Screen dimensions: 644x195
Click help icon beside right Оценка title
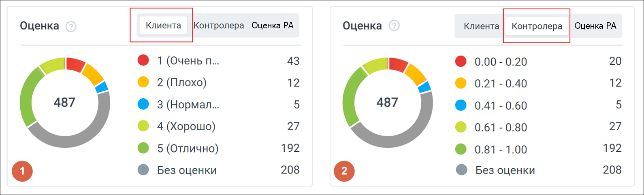tap(394, 26)
